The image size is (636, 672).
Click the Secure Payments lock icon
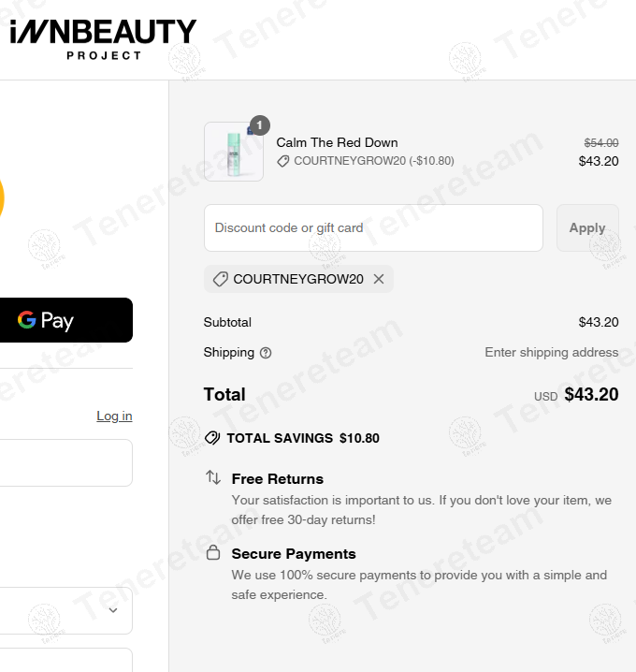(x=213, y=552)
